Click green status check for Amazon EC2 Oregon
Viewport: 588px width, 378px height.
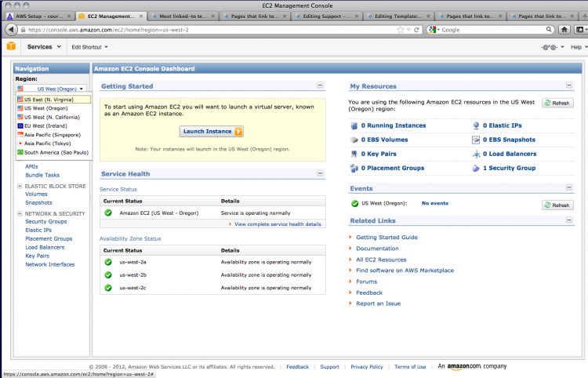(108, 213)
